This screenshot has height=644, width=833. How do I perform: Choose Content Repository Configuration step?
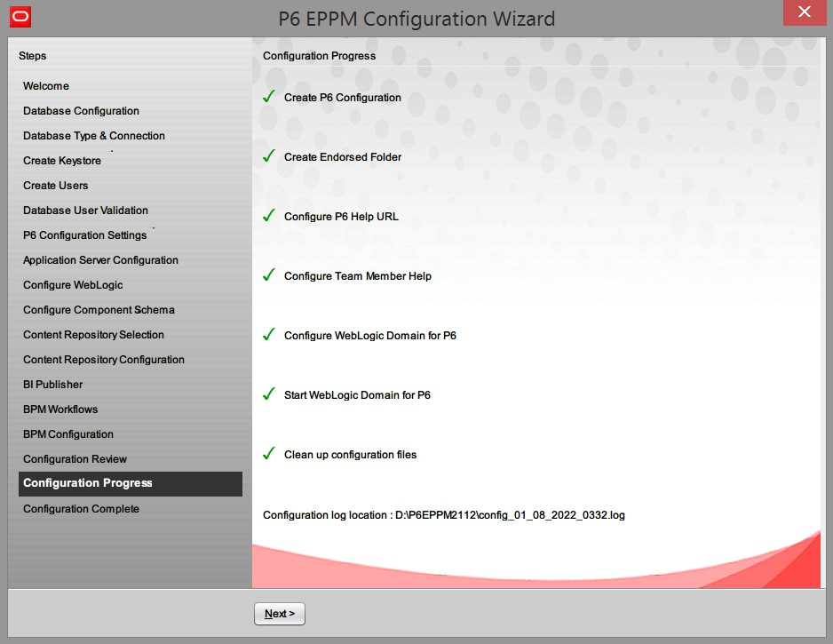(x=104, y=360)
